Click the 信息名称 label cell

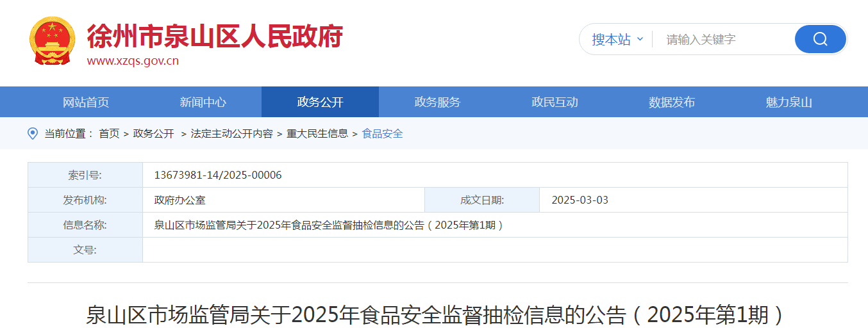[x=85, y=225]
